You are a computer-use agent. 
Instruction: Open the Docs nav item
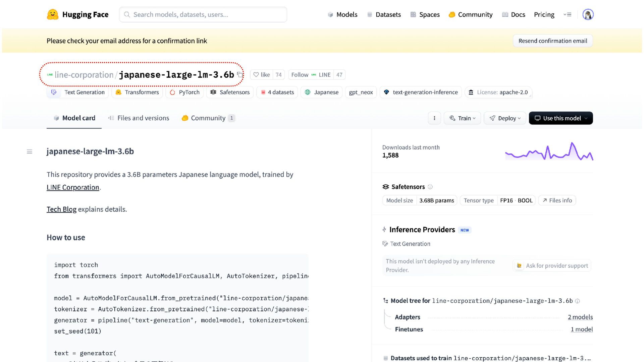pyautogui.click(x=514, y=14)
